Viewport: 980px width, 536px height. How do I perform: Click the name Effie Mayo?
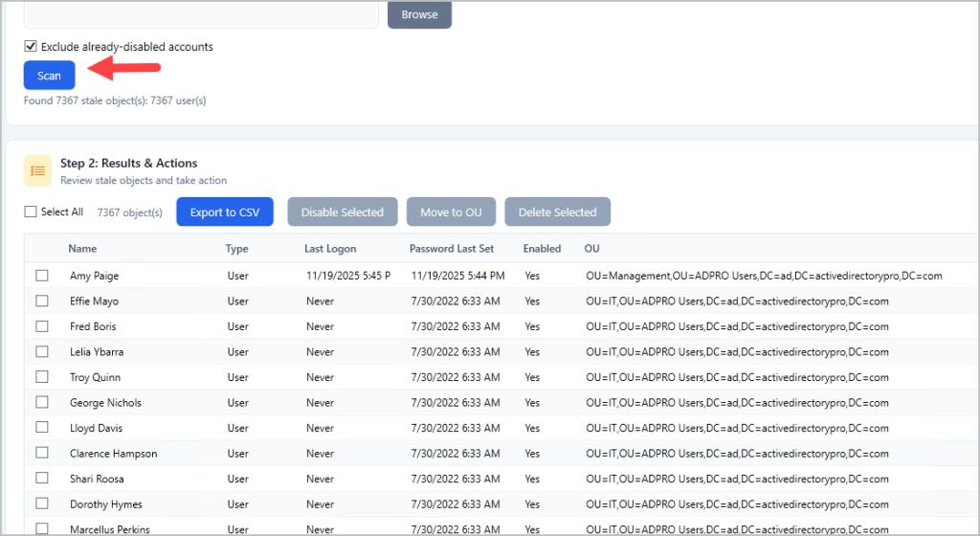(x=95, y=301)
